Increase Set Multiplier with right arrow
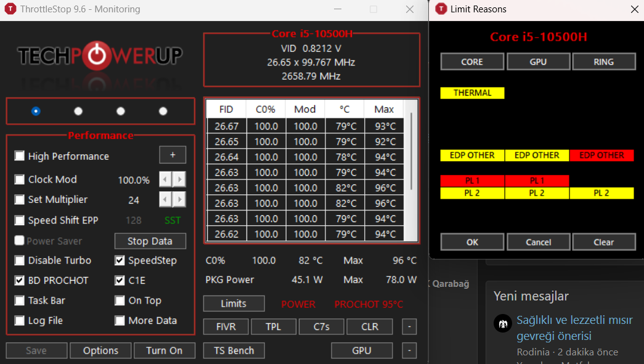 pos(179,199)
